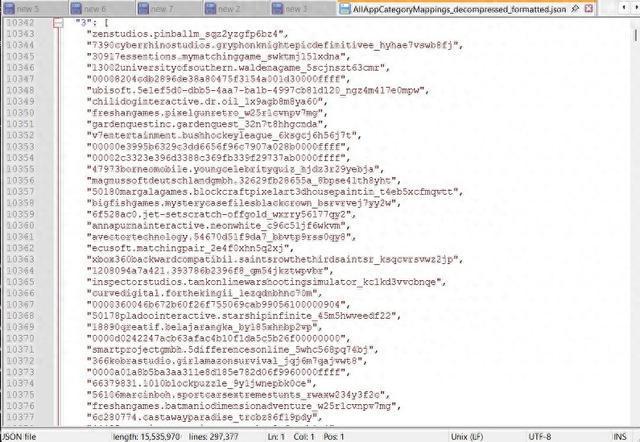
Task: Open the Unix (LF) line ending selector
Action: [x=478, y=435]
